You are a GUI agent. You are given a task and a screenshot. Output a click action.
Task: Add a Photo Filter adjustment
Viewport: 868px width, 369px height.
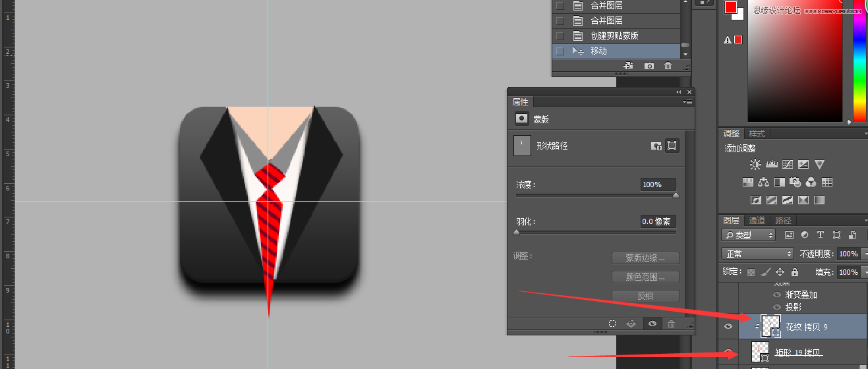click(796, 182)
